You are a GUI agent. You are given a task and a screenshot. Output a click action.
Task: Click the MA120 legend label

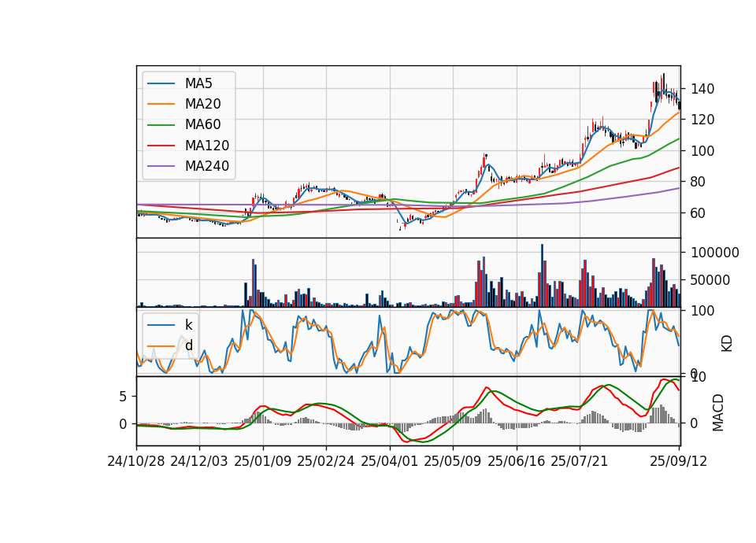tap(207, 146)
